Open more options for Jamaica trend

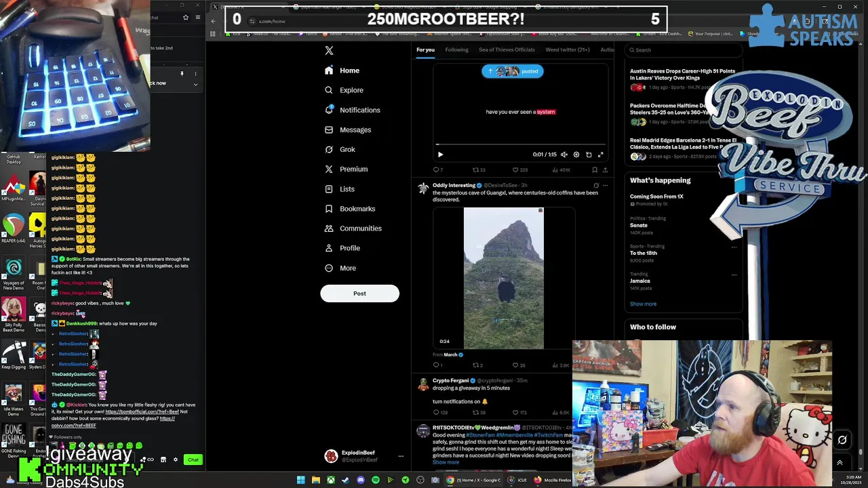coord(734,275)
